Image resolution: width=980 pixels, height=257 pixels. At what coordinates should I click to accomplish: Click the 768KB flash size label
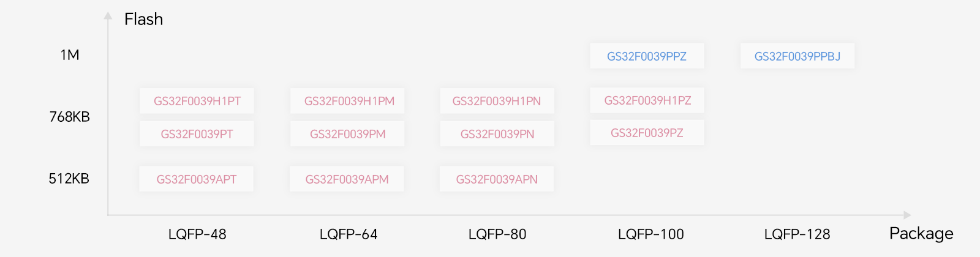tap(69, 117)
